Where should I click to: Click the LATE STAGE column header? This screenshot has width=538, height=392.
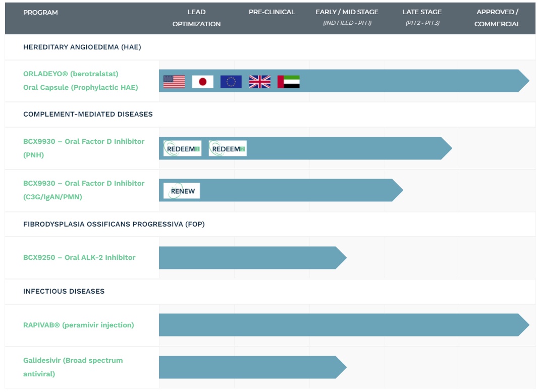coord(422,17)
